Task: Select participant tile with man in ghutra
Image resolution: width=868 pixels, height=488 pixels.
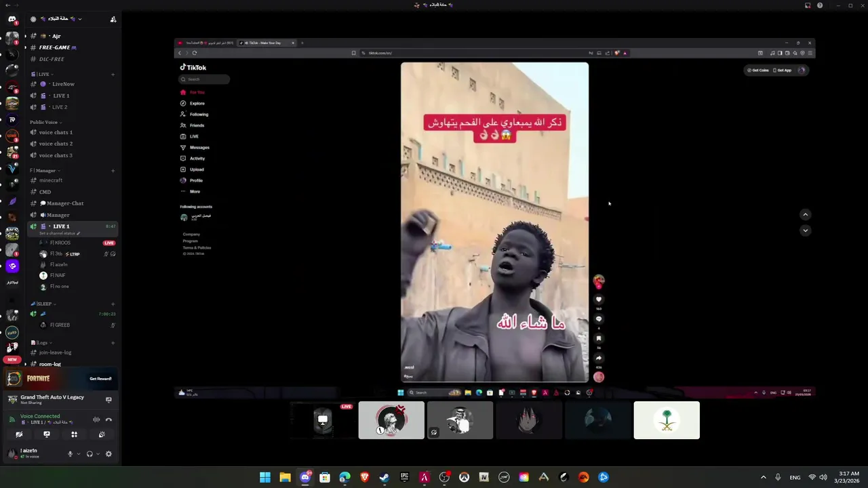Action: click(460, 420)
